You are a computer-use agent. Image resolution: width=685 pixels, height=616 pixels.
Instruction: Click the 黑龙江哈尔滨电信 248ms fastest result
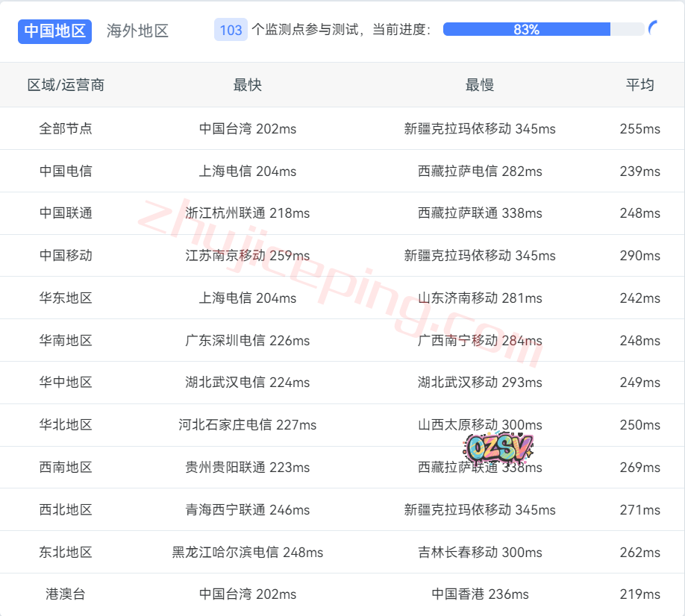(x=247, y=553)
